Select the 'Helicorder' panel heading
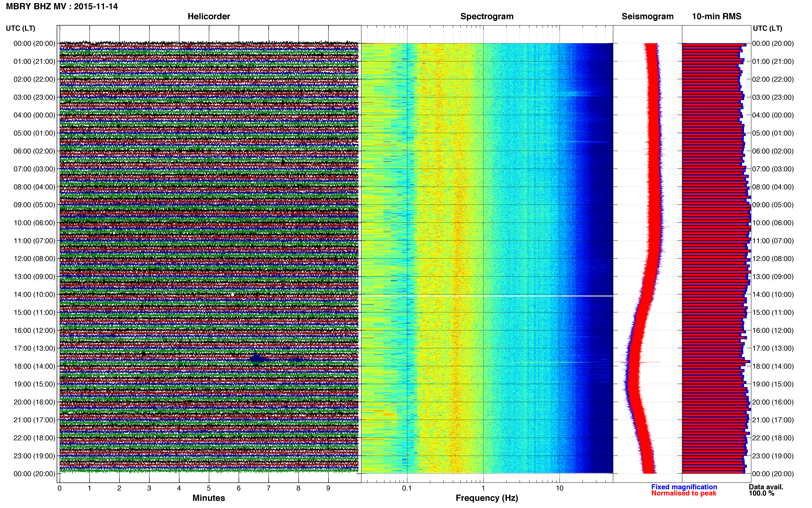Viewport: 812px width, 508px height. coord(209,16)
